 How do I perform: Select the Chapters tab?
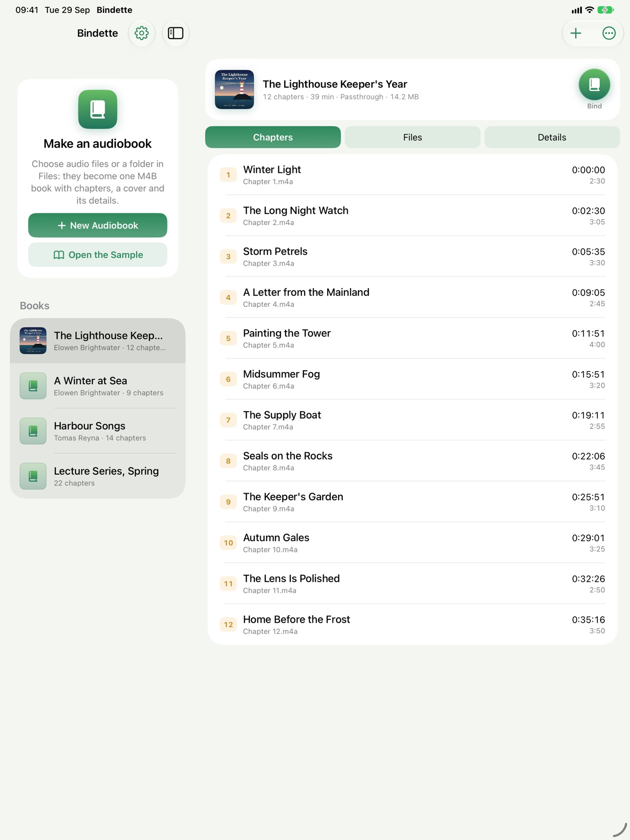click(273, 137)
